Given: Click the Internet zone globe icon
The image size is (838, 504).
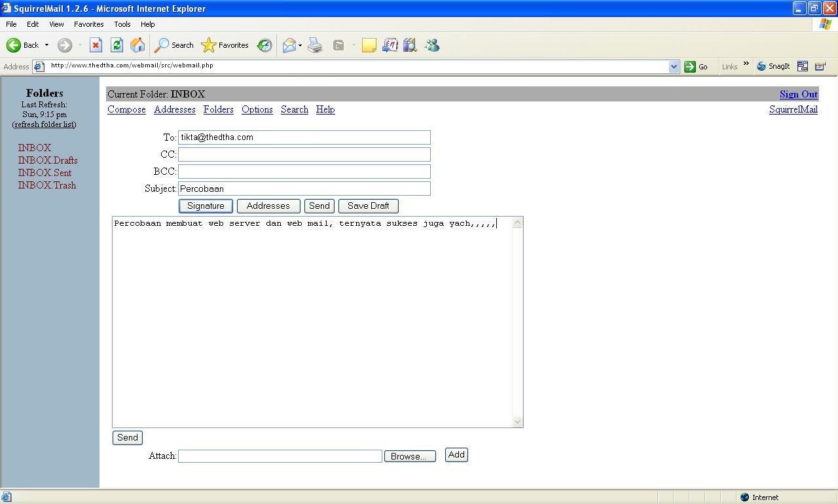Looking at the screenshot, I should point(744,497).
